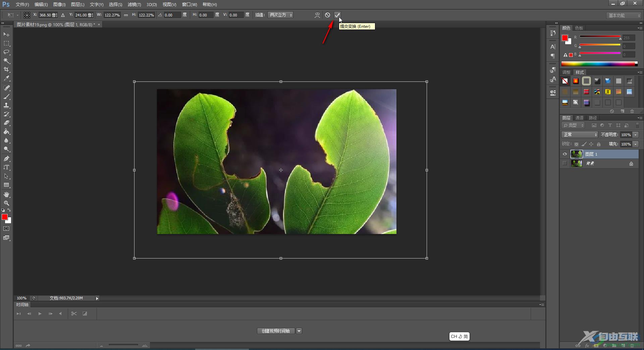
Task: Select the Healing Brush tool
Action: point(6,88)
